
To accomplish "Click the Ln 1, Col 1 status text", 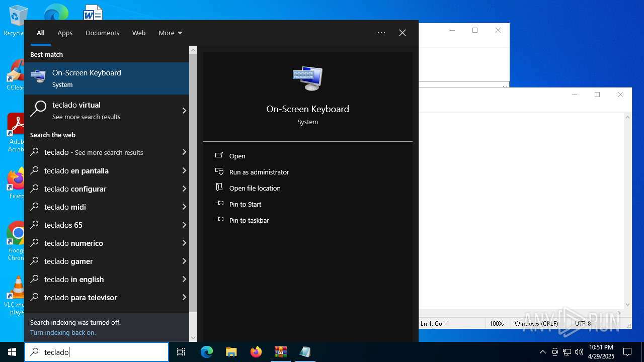I will [434, 323].
